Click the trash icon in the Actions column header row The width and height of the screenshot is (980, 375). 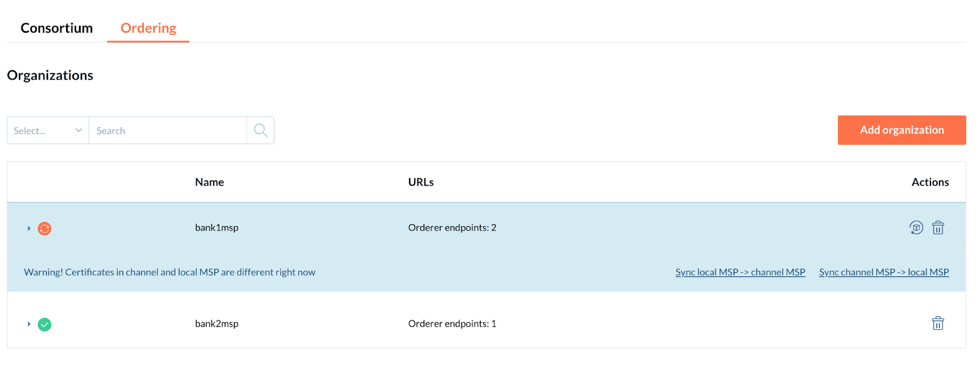click(x=938, y=227)
